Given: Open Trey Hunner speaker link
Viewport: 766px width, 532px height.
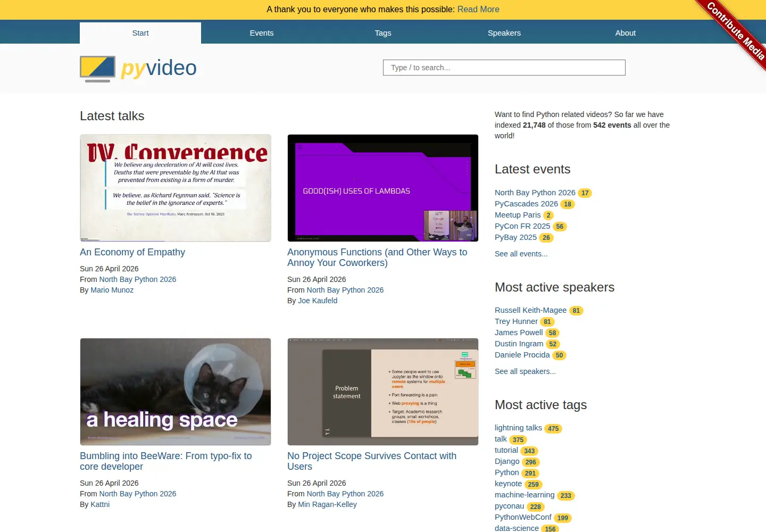Looking at the screenshot, I should [516, 321].
